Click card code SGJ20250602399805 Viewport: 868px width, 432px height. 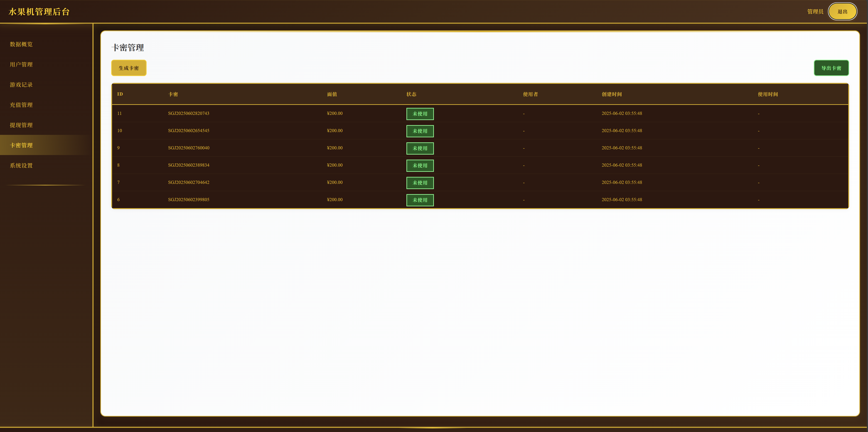click(189, 200)
